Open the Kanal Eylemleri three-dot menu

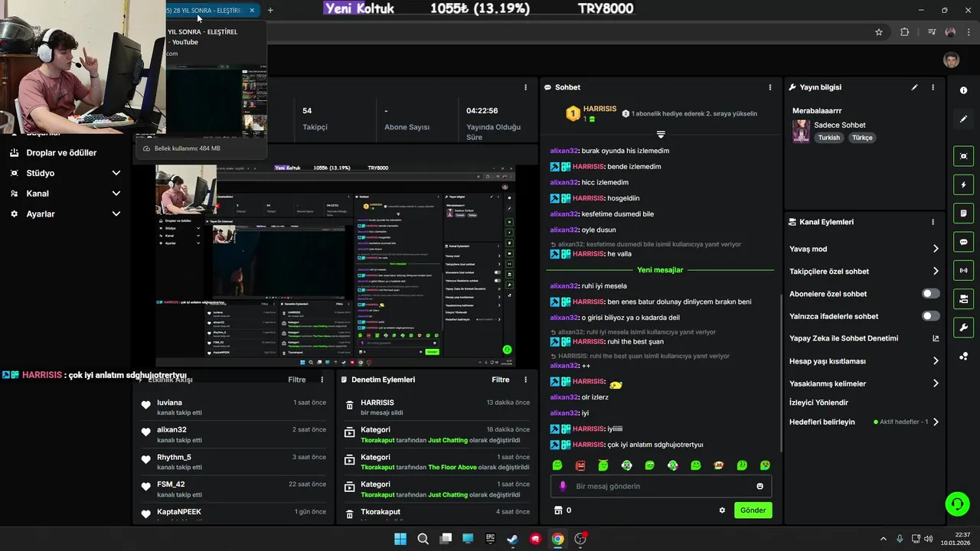pos(933,222)
